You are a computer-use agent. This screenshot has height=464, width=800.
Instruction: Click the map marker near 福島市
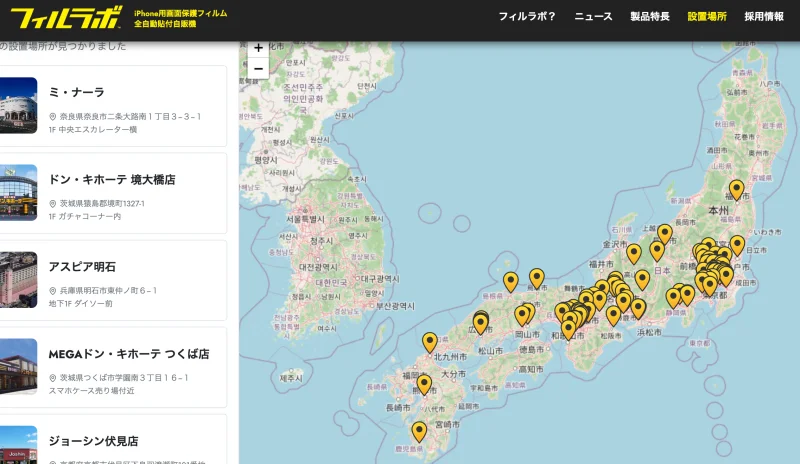click(x=736, y=190)
